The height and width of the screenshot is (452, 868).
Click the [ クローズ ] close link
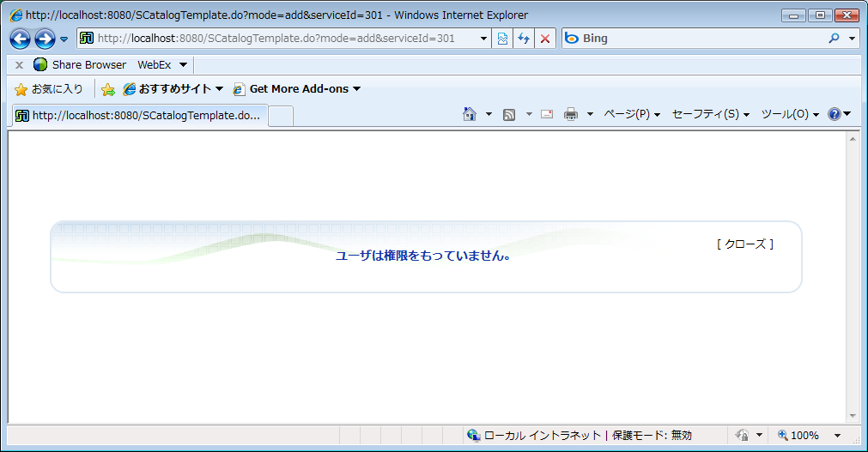745,244
